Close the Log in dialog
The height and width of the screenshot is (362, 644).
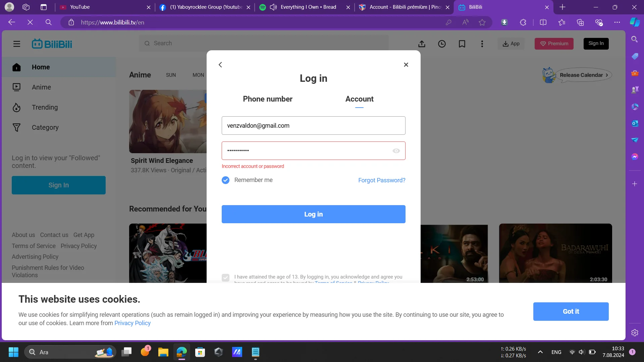tap(406, 65)
